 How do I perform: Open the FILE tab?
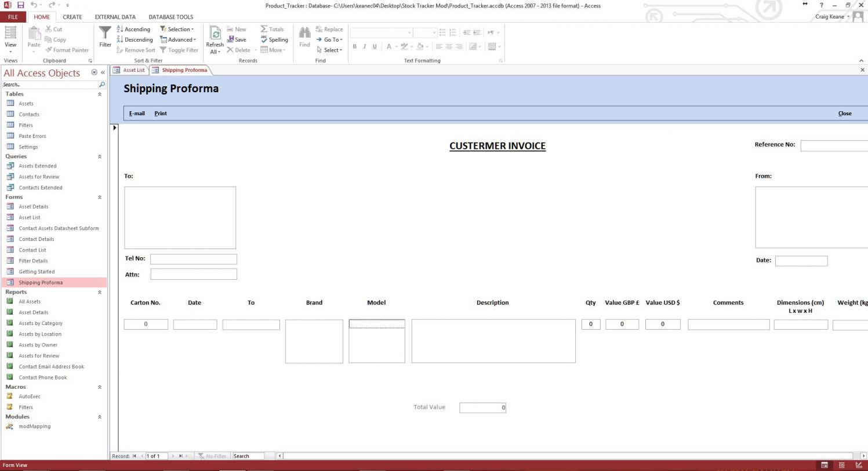(x=13, y=17)
